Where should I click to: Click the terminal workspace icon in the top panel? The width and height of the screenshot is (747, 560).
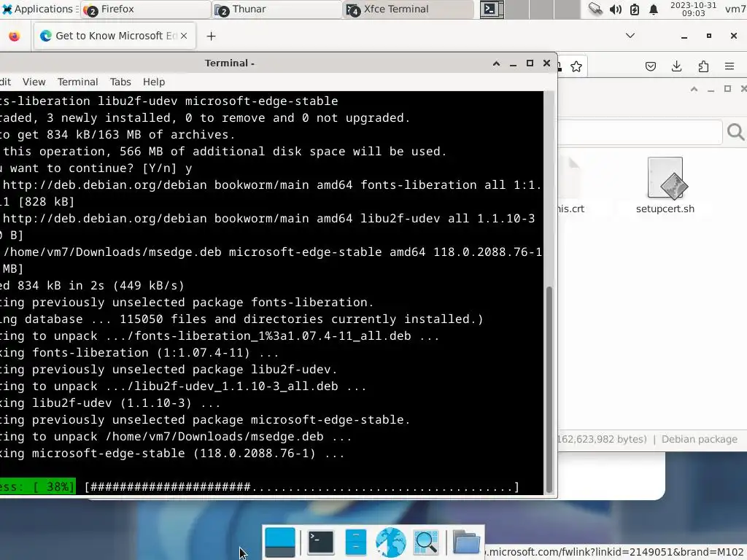pos(492,9)
